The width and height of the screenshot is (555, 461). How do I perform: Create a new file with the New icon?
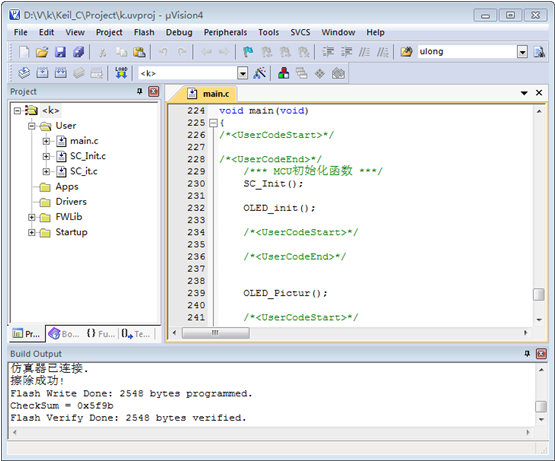pyautogui.click(x=24, y=52)
